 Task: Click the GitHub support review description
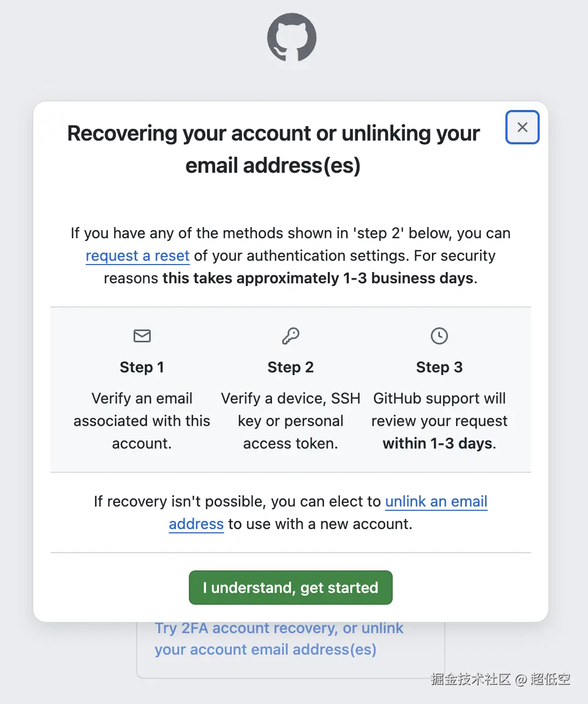[x=439, y=421]
